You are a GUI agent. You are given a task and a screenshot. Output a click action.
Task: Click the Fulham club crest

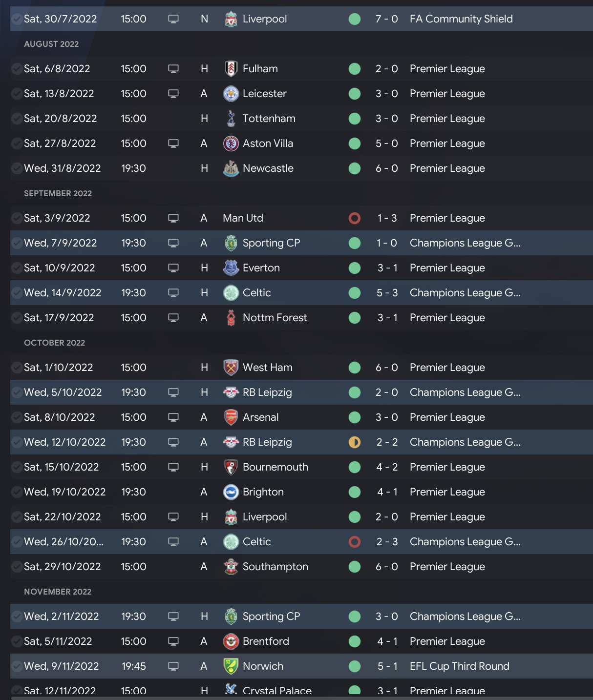(x=231, y=69)
